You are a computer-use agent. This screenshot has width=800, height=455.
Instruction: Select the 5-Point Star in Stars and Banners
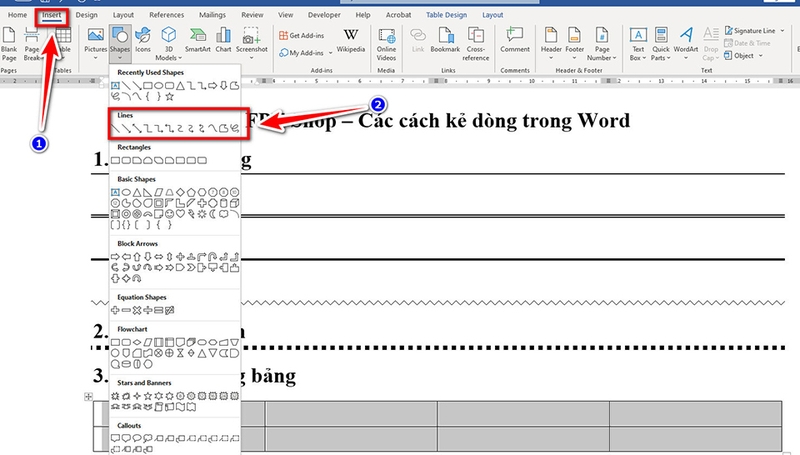point(148,396)
